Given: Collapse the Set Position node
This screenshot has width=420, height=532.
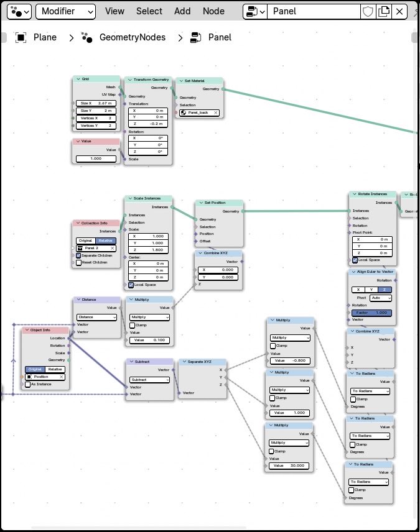Looking at the screenshot, I should 201,203.
